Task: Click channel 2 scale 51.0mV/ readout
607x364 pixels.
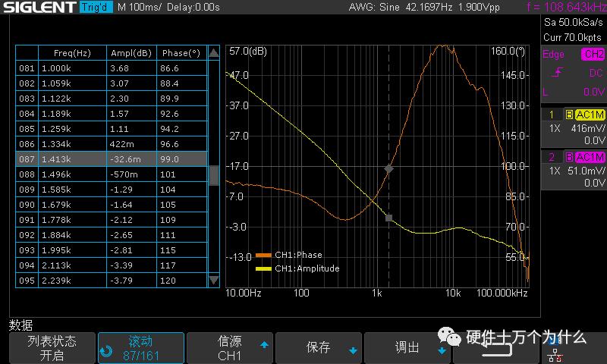Action: (x=587, y=171)
